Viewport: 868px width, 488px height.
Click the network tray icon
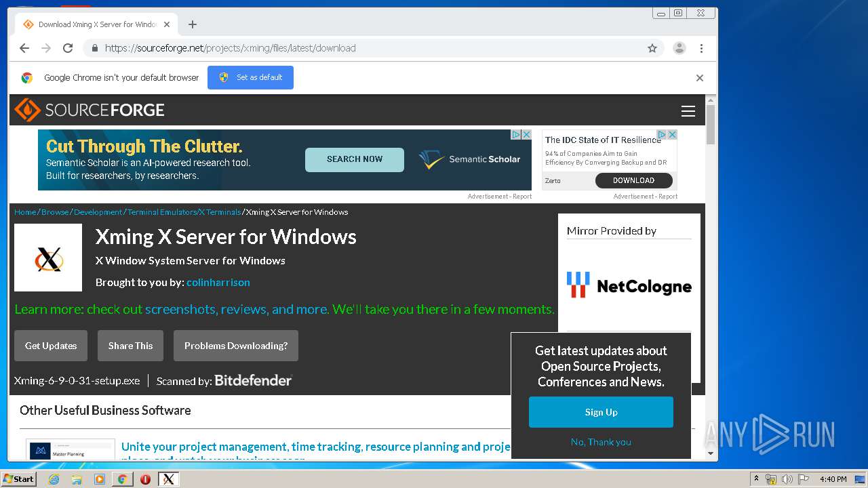(x=771, y=479)
